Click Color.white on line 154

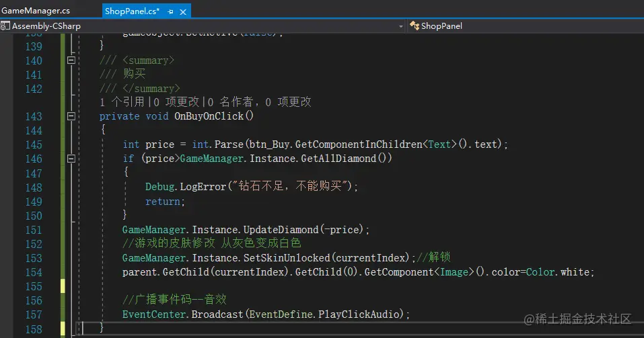tap(558, 272)
